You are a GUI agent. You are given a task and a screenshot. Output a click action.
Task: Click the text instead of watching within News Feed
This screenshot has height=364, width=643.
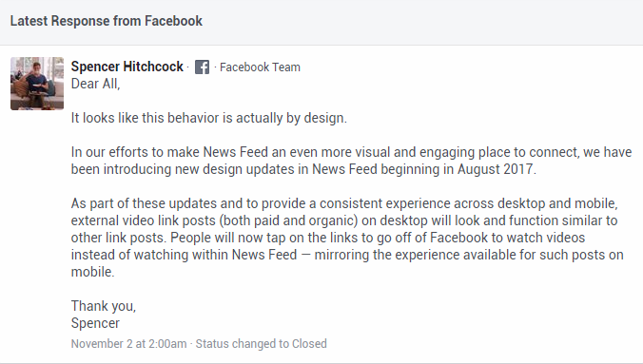[x=184, y=255]
